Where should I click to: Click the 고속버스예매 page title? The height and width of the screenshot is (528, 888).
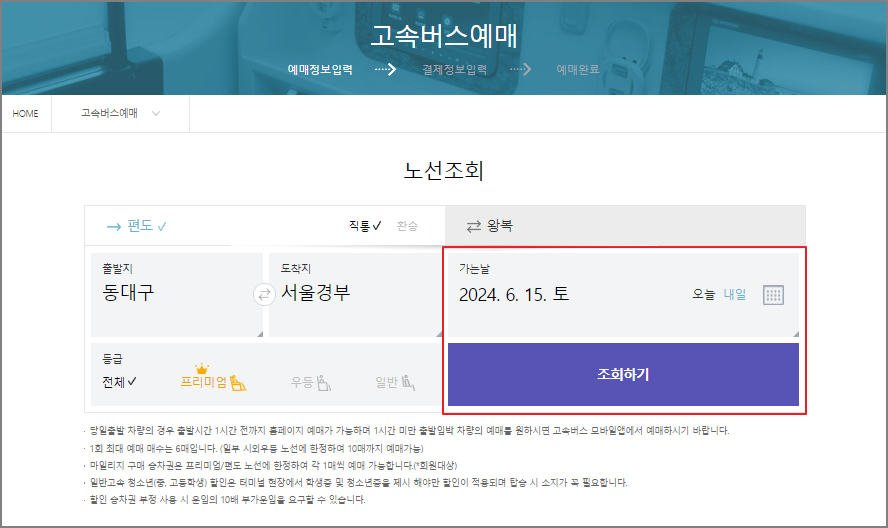pyautogui.click(x=444, y=35)
